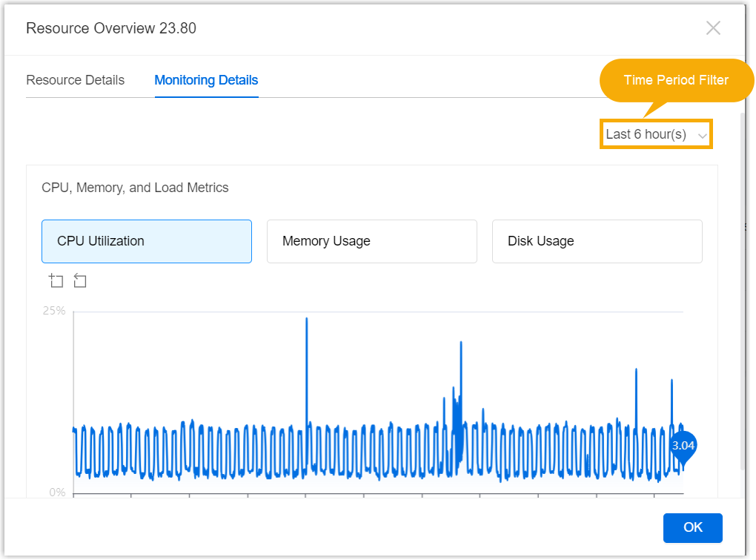This screenshot has height=560, width=756.
Task: Switch to the Disk Usage metric
Action: coord(597,241)
